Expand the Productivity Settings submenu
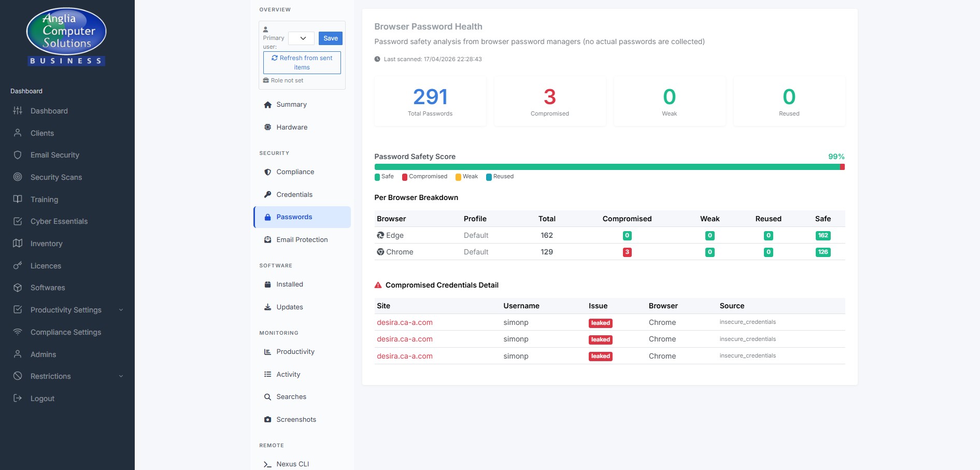Image resolution: width=980 pixels, height=470 pixels. (121, 309)
